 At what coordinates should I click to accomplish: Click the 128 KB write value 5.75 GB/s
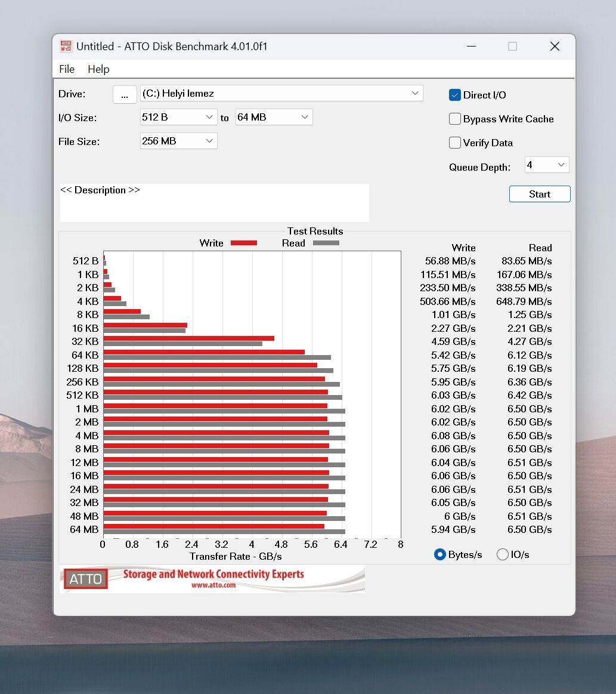point(453,368)
